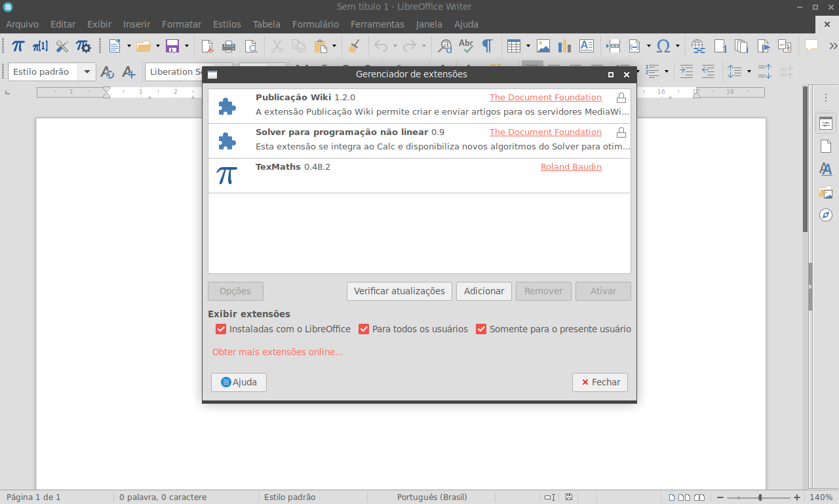
Task: Click the Save floppy disk icon
Action: (172, 46)
